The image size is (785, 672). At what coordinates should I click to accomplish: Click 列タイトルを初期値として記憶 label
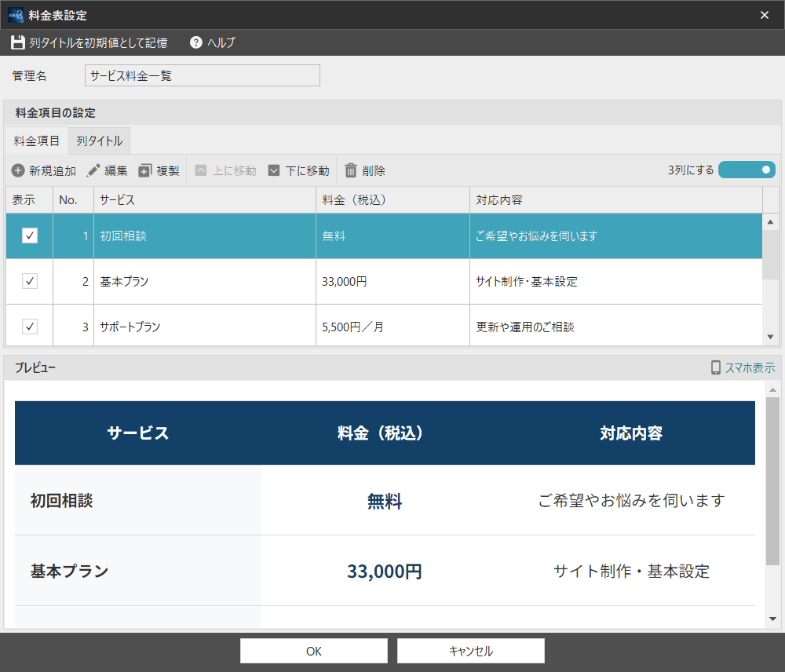(x=98, y=42)
